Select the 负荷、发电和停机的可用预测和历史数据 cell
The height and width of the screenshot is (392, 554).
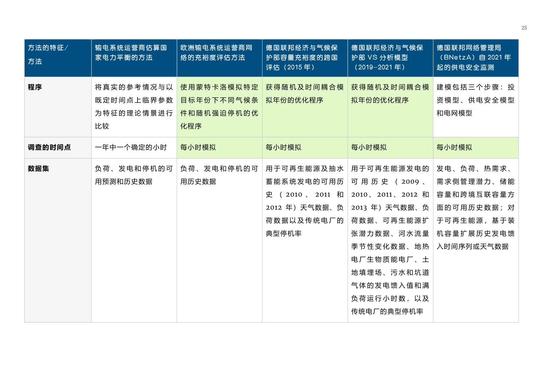[134, 175]
